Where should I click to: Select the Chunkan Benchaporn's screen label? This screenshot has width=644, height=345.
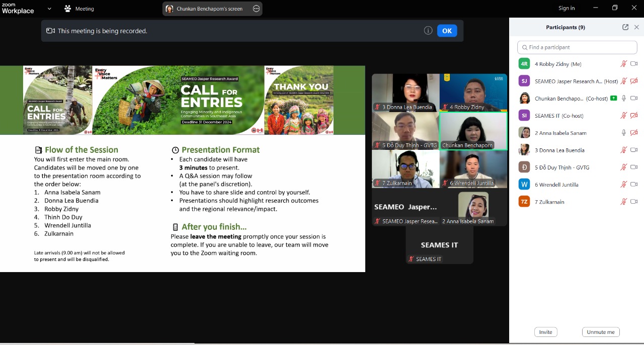click(x=209, y=9)
